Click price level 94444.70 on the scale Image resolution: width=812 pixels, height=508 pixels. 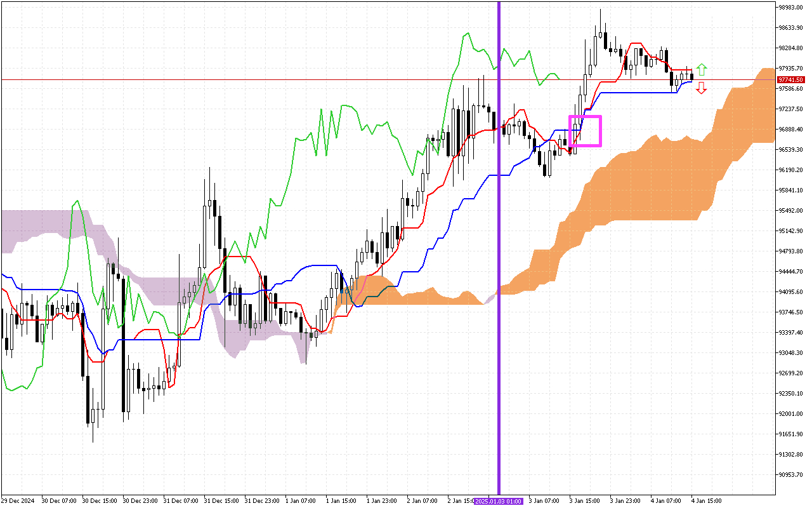pyautogui.click(x=790, y=272)
